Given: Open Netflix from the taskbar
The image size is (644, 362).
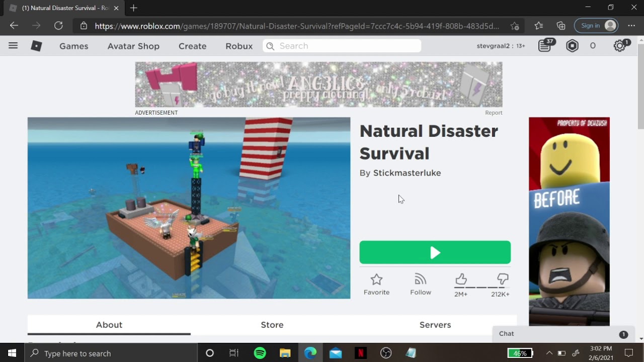Looking at the screenshot, I should (x=361, y=353).
